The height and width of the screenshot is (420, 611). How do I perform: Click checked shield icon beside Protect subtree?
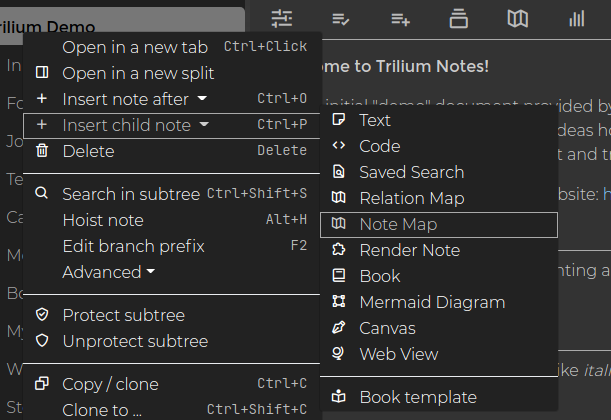(x=42, y=314)
